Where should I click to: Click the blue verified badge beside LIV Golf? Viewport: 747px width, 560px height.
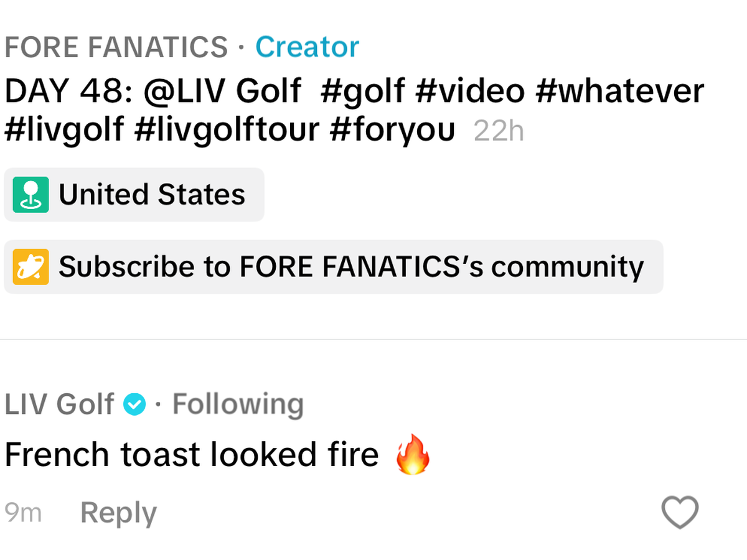pos(134,404)
